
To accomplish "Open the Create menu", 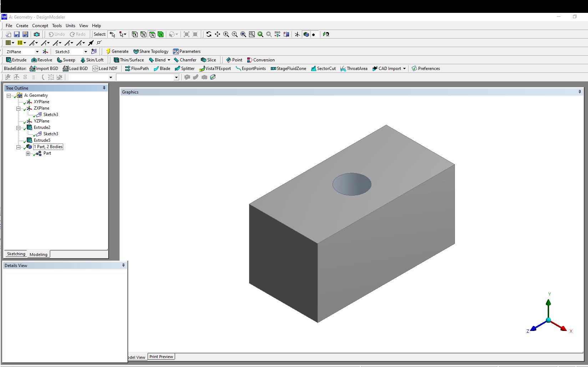I will click(x=22, y=26).
